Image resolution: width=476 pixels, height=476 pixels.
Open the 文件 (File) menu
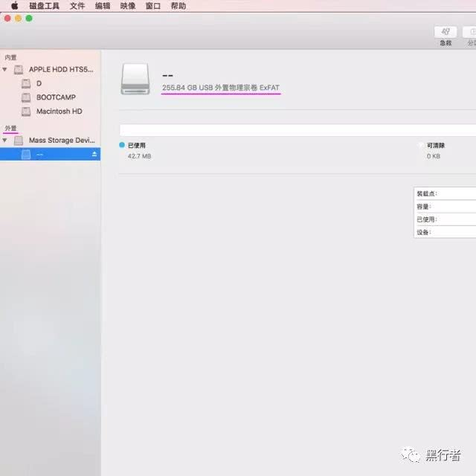[77, 5]
